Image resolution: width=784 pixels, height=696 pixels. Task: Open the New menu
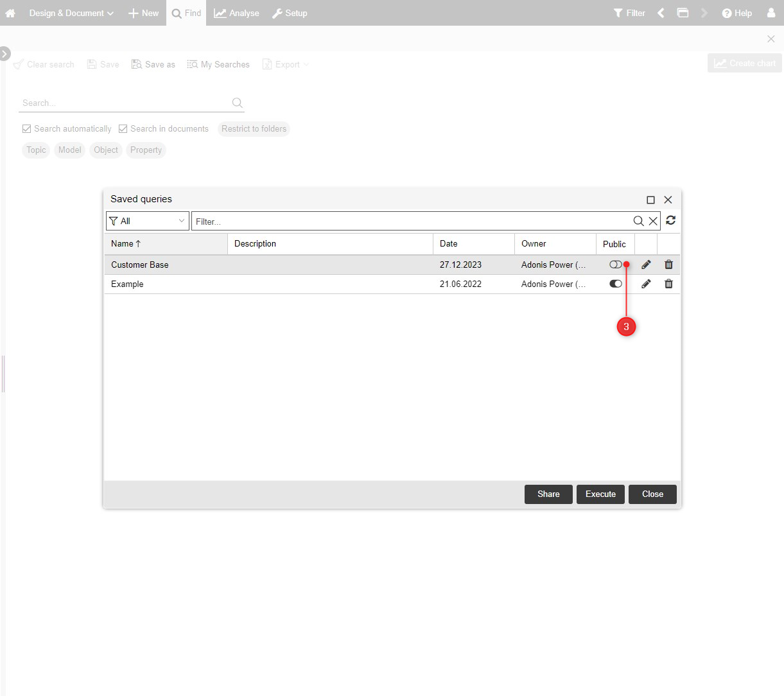143,13
